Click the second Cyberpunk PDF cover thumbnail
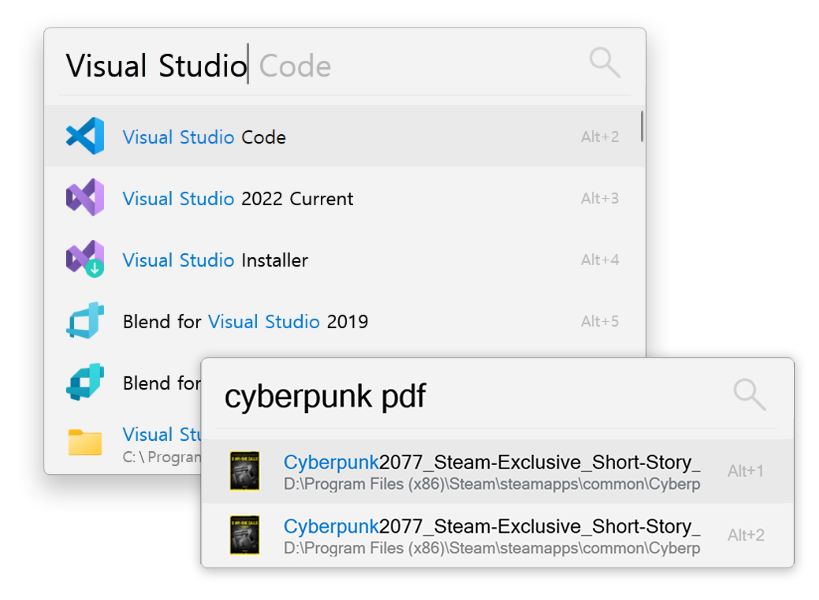The image size is (819, 600). (244, 535)
